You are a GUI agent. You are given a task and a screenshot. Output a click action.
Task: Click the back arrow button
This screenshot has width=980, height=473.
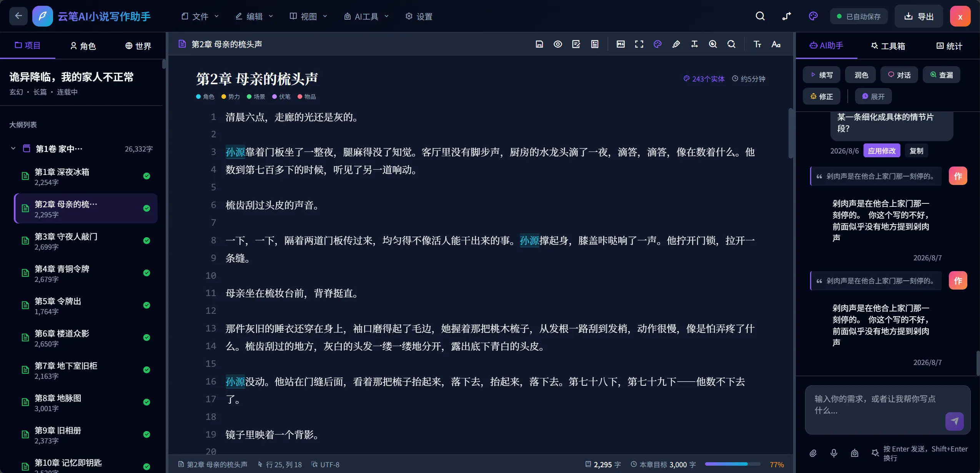(x=18, y=16)
